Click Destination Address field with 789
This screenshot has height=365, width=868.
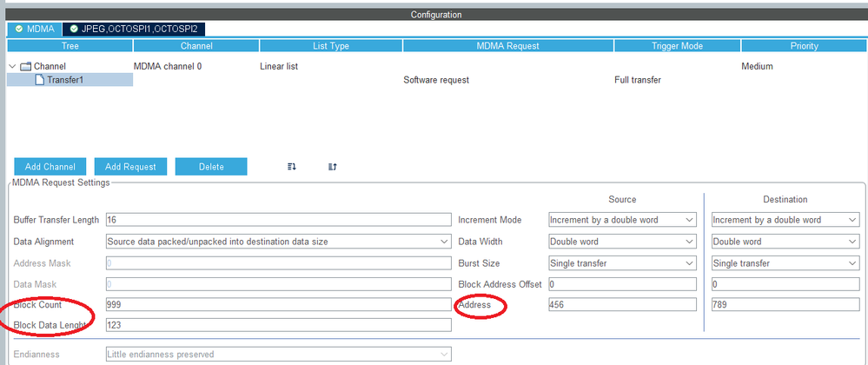tap(785, 305)
